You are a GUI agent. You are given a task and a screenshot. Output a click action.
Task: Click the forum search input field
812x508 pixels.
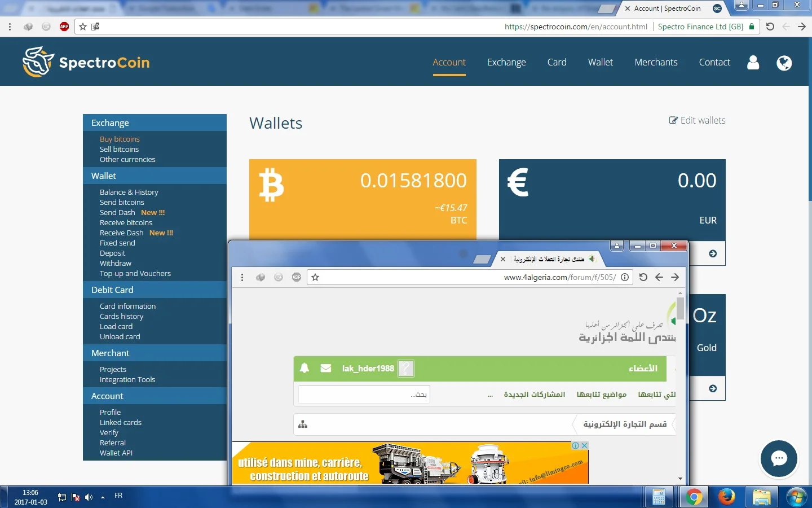point(364,394)
